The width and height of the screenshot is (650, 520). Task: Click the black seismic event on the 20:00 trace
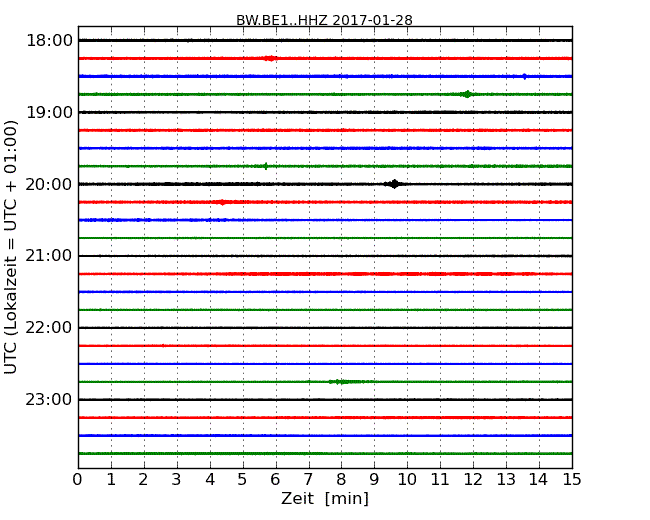(394, 184)
